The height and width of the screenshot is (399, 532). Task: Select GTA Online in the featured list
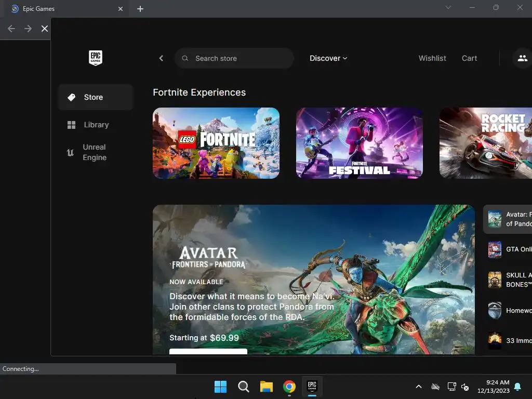[x=508, y=249]
